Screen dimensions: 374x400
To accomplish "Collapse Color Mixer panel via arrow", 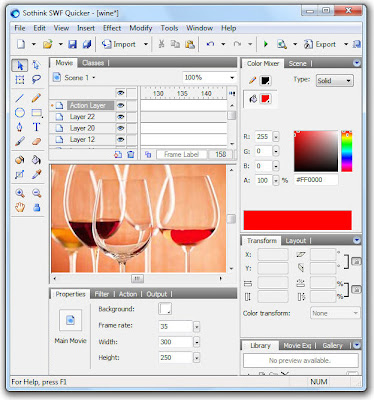I will pos(357,63).
